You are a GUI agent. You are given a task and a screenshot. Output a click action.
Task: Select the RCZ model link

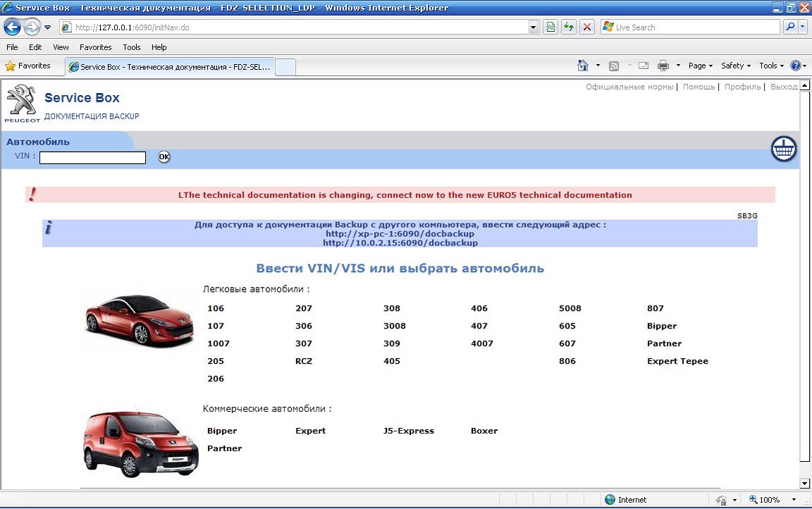[304, 361]
